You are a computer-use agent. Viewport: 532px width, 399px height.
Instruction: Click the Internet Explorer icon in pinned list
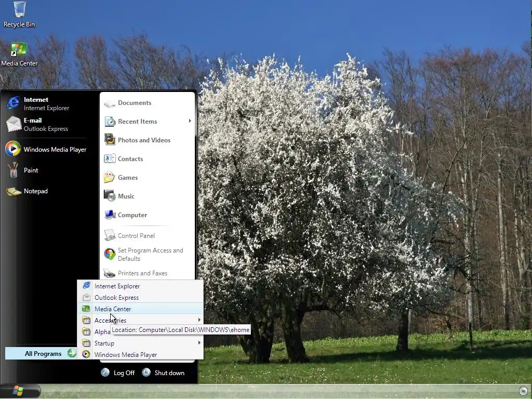tap(13, 103)
